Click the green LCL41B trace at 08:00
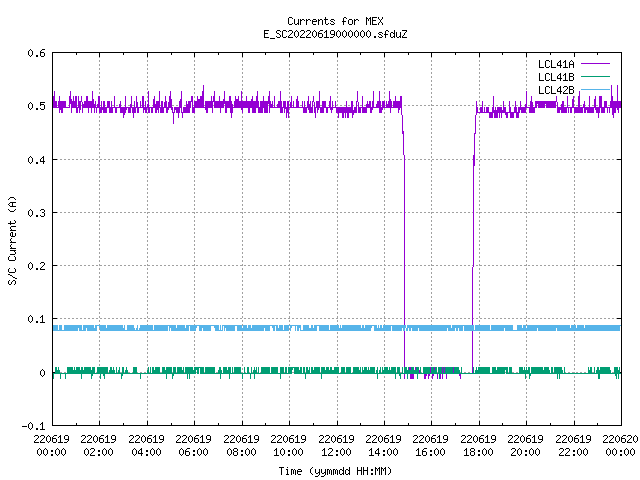Screen dimensions: 640x480 coord(242,370)
